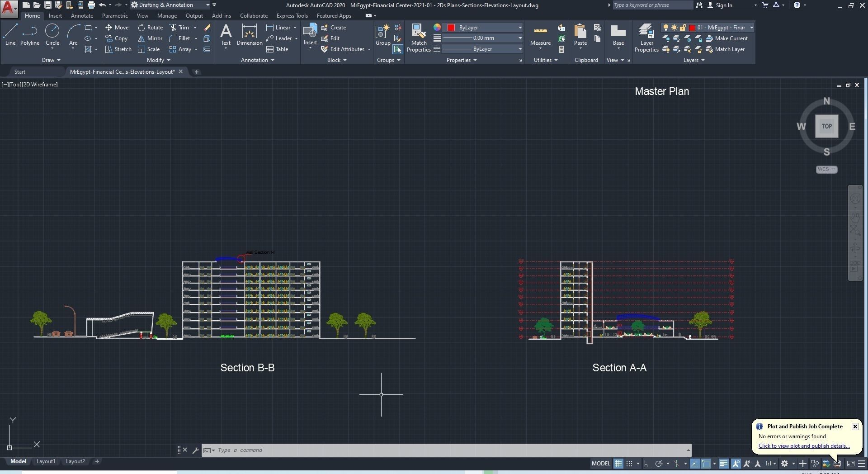Open the Dimension tool

pos(250,35)
